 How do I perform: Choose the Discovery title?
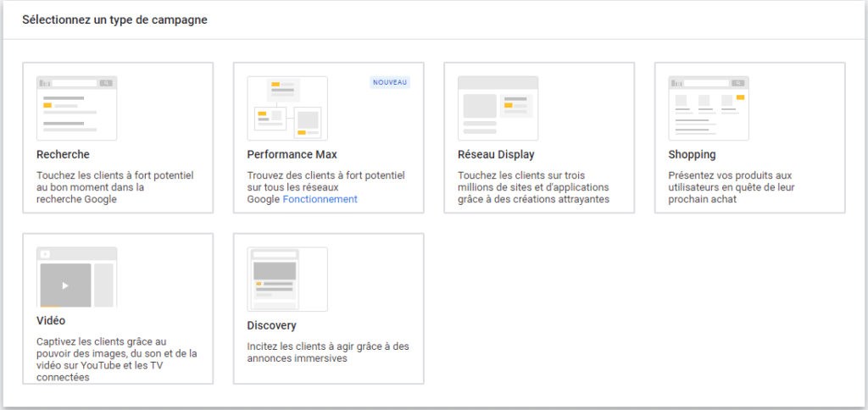pos(272,325)
